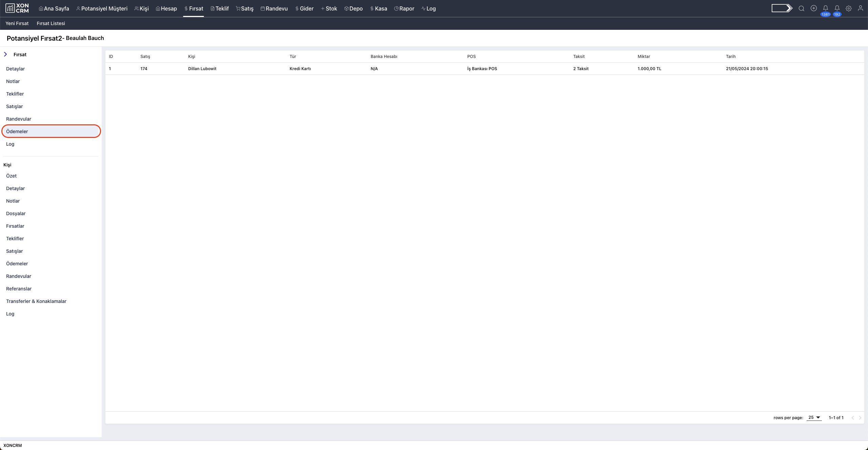Open Notlar under Fırsat section
Viewport: 868px width, 450px height.
[x=13, y=81]
